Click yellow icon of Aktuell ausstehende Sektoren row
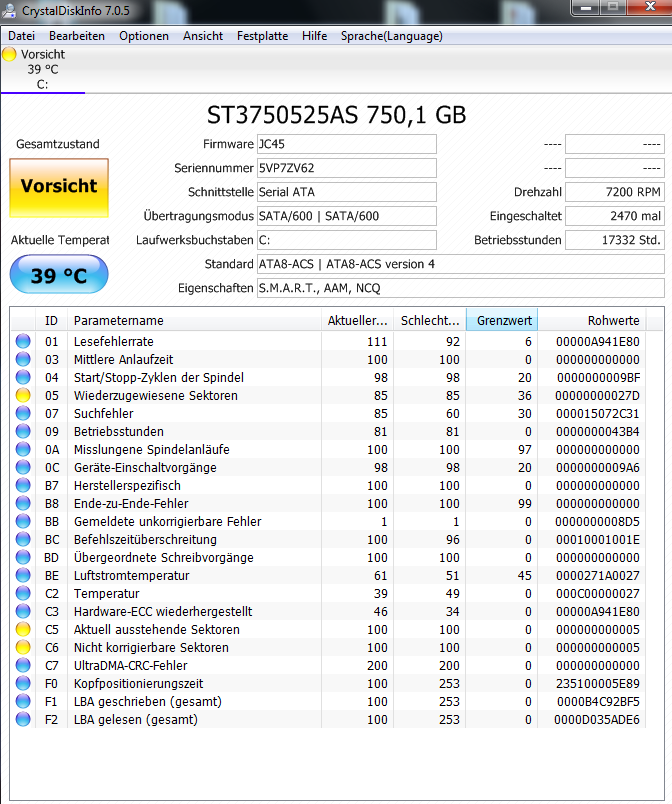 click(23, 629)
